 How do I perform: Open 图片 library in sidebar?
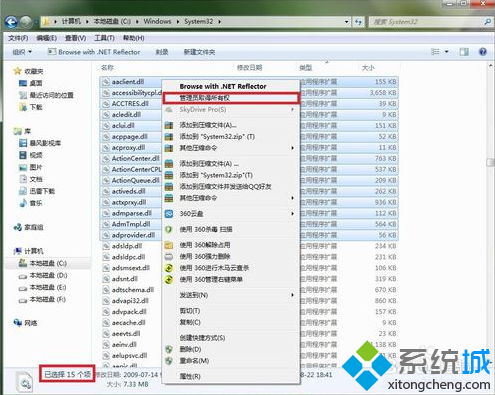point(31,167)
